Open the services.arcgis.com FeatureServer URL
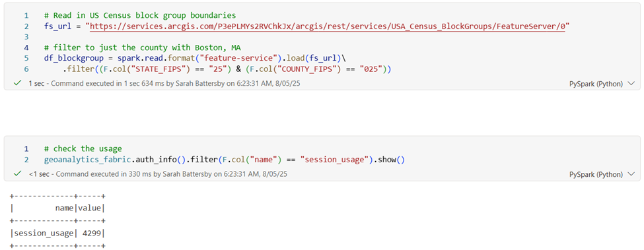644x250 pixels. tap(328, 26)
